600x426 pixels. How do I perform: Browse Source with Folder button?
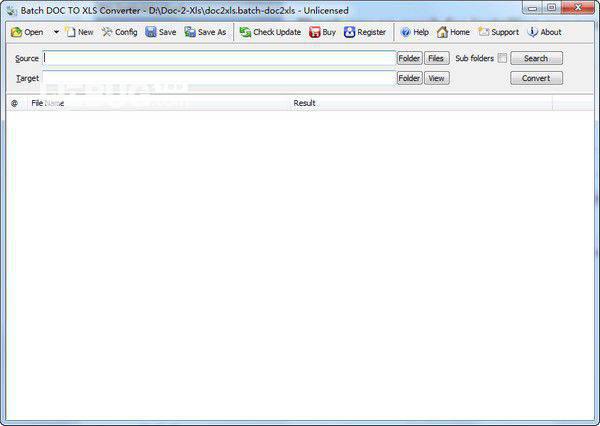(409, 58)
